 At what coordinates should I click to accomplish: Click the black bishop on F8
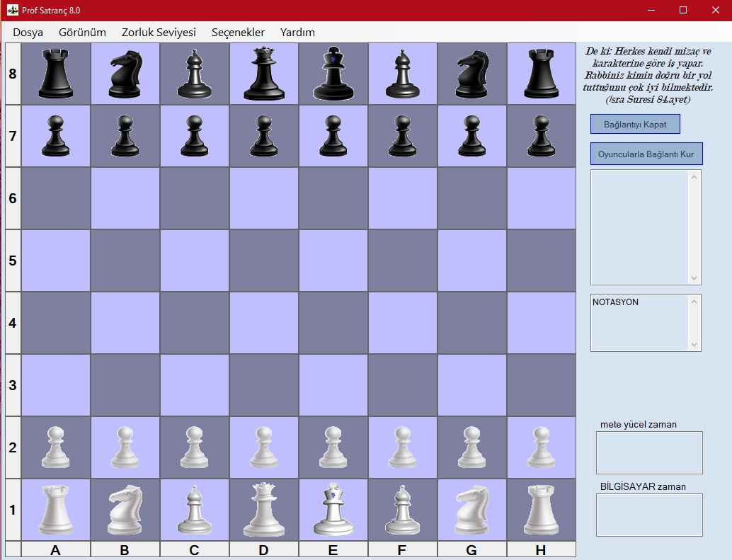403,74
